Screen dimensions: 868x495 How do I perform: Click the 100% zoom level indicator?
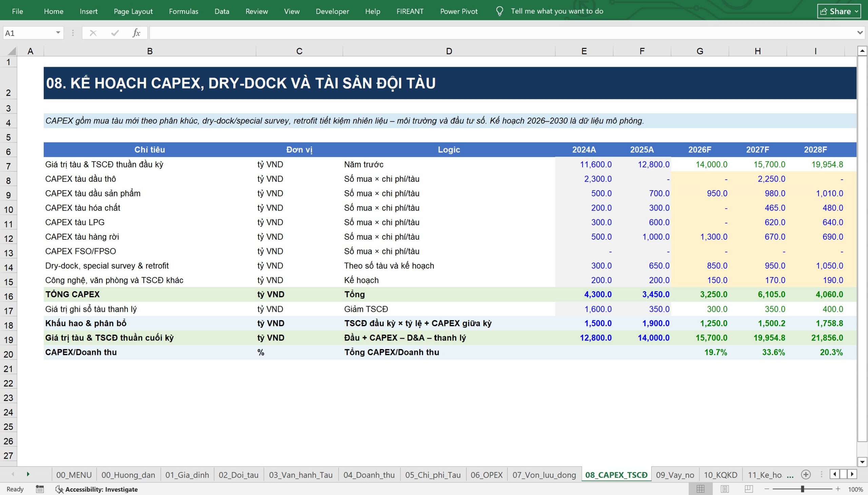pos(855,489)
